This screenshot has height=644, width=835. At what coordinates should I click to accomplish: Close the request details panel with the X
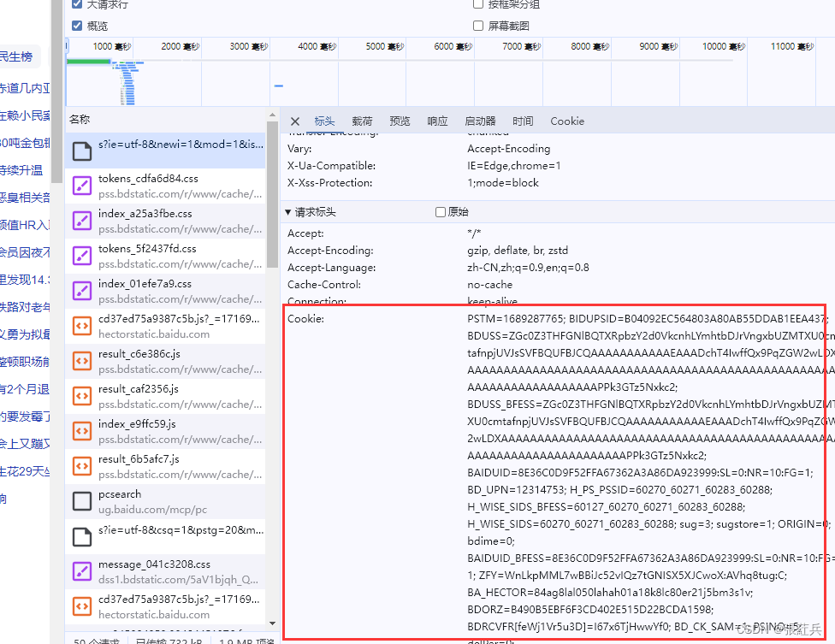click(x=294, y=121)
